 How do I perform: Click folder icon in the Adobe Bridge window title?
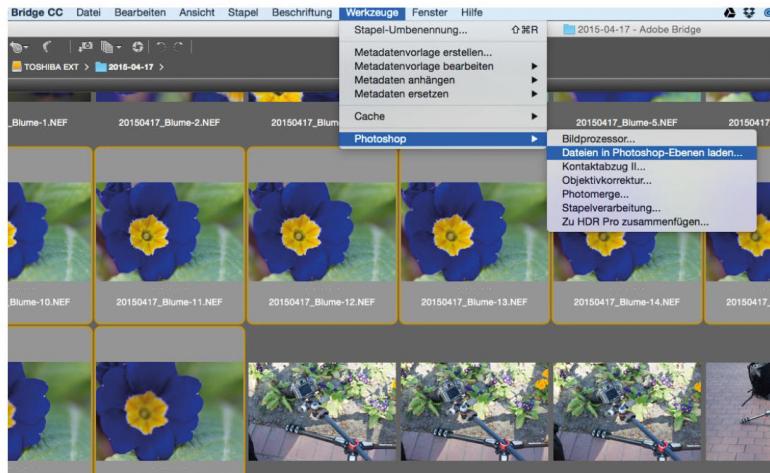(569, 29)
